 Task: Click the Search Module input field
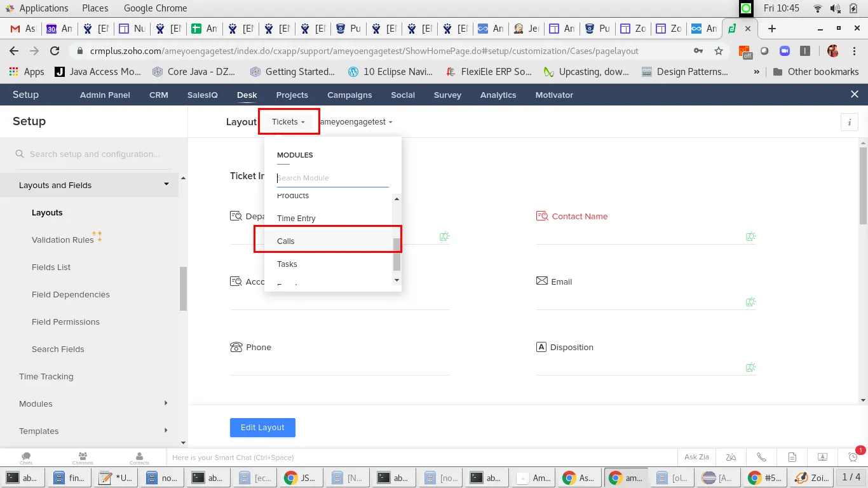332,178
